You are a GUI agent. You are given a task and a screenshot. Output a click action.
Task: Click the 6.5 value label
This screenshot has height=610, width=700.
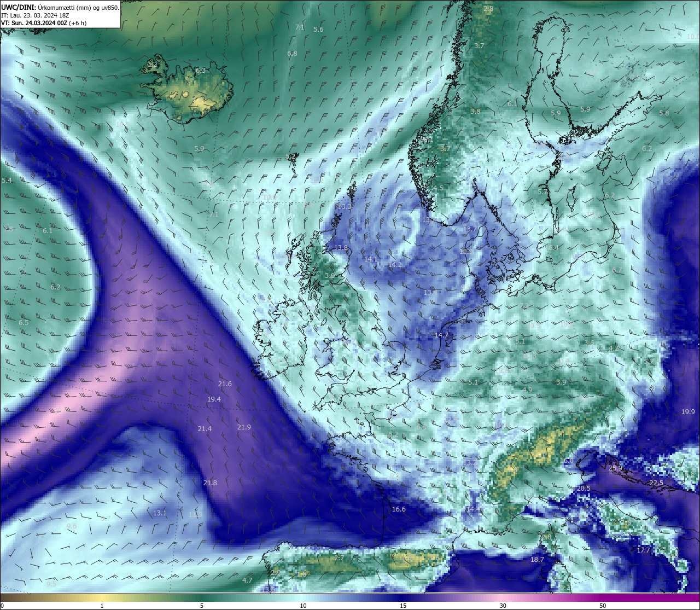(x=24, y=323)
